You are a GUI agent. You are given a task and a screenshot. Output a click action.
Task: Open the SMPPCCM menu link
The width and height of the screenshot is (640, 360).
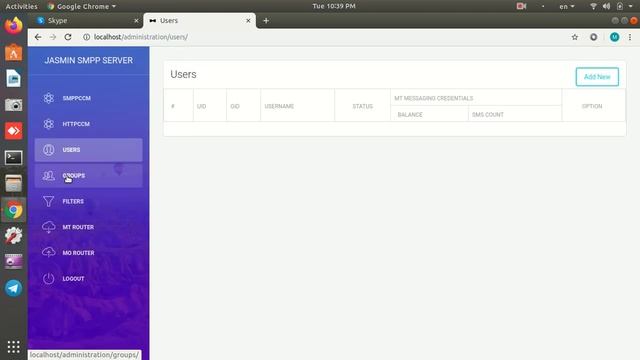[x=77, y=98]
